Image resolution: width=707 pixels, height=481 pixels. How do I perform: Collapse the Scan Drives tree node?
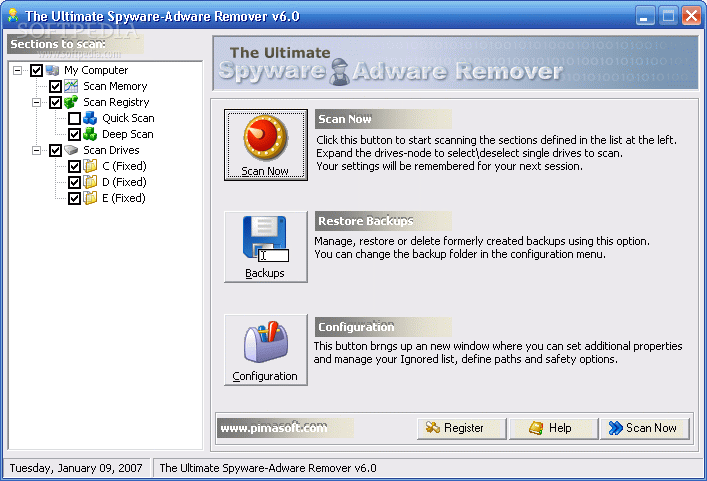[x=37, y=150]
